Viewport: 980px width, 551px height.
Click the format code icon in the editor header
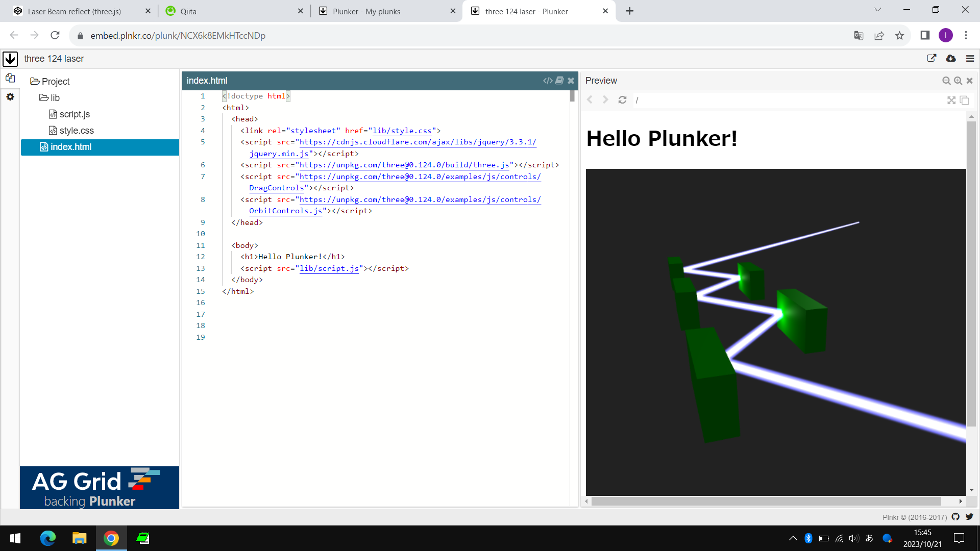click(548, 81)
